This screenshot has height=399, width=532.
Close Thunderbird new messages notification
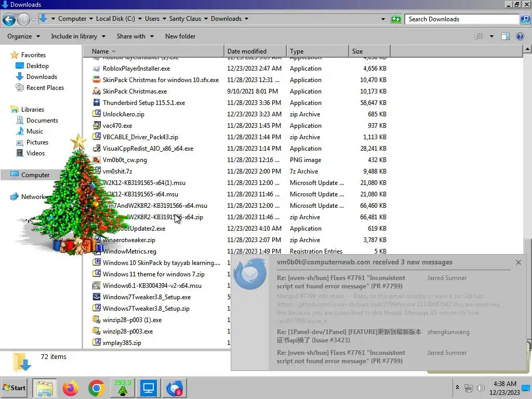point(518,262)
